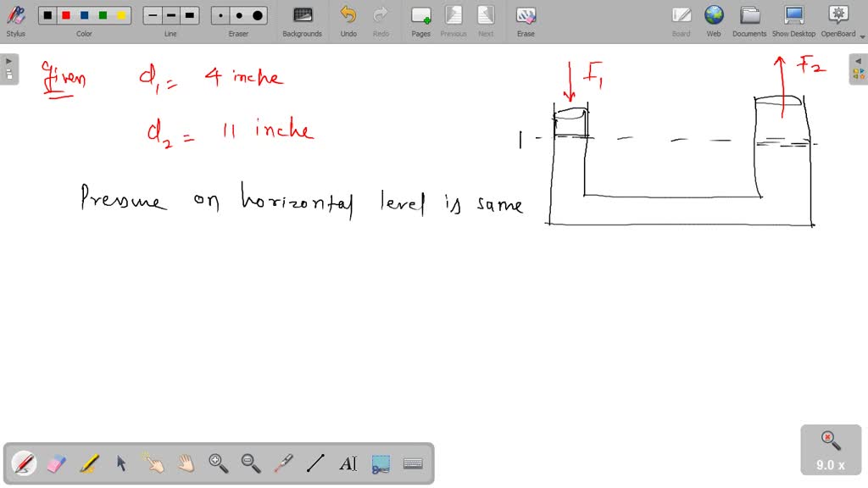This screenshot has height=488, width=868.
Task: Select the Draw lines tool
Action: (x=314, y=463)
